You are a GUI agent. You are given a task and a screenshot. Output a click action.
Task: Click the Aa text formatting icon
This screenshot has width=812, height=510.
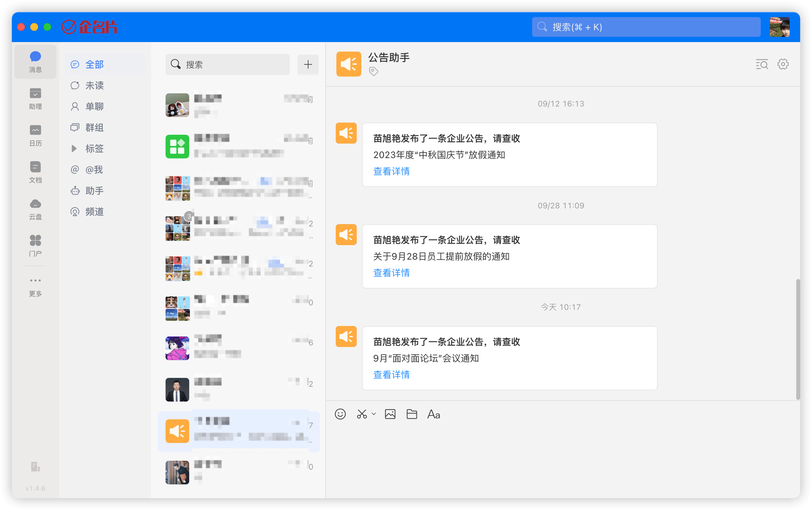coord(434,414)
